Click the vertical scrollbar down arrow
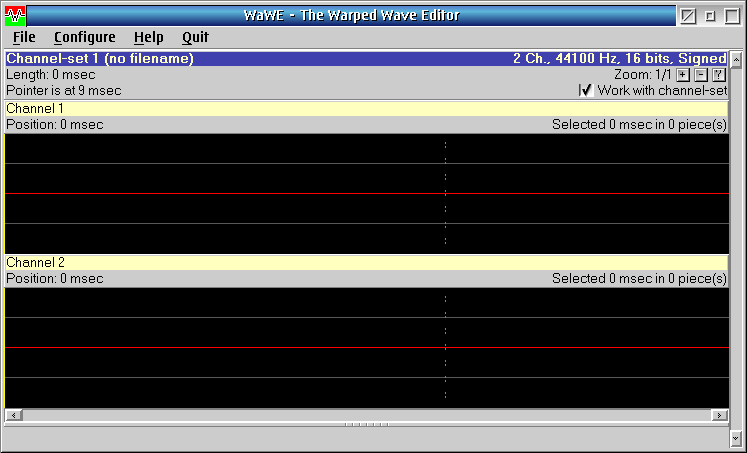The height and width of the screenshot is (453, 747). (x=736, y=437)
